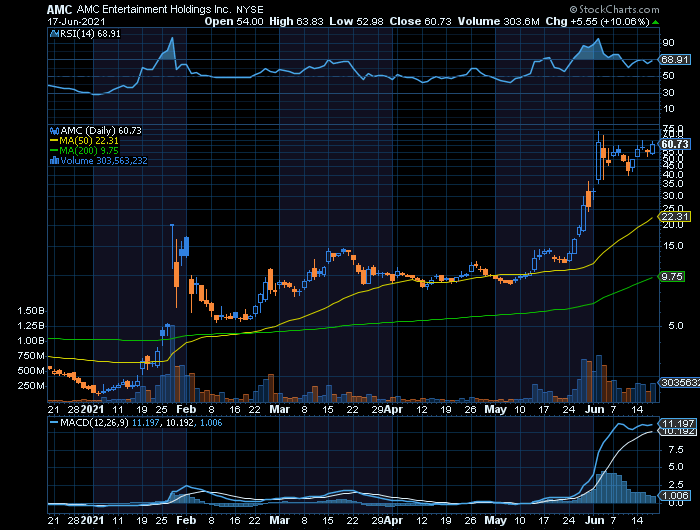Click the 90 level on RSI axis
The height and width of the screenshot is (530, 700).
click(x=668, y=43)
